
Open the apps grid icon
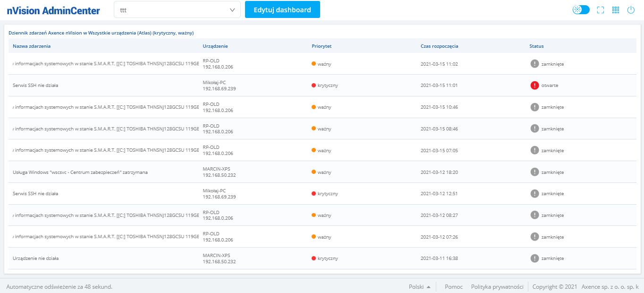click(616, 10)
